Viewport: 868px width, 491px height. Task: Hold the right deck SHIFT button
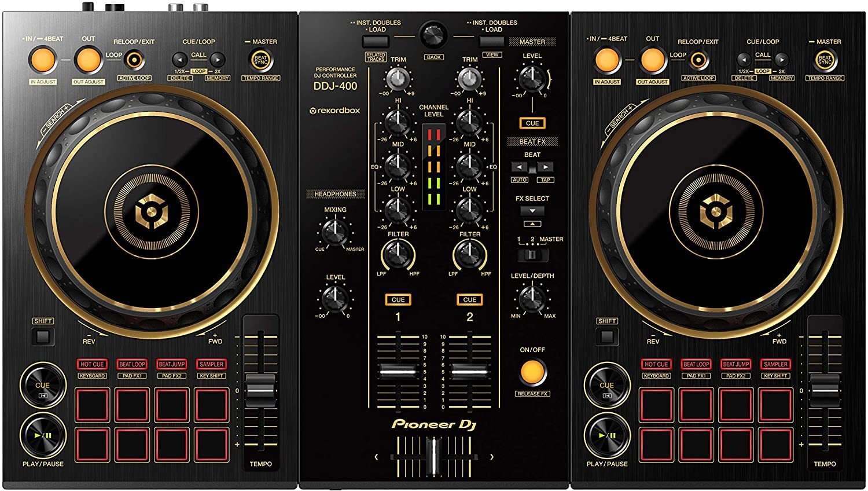606,336
